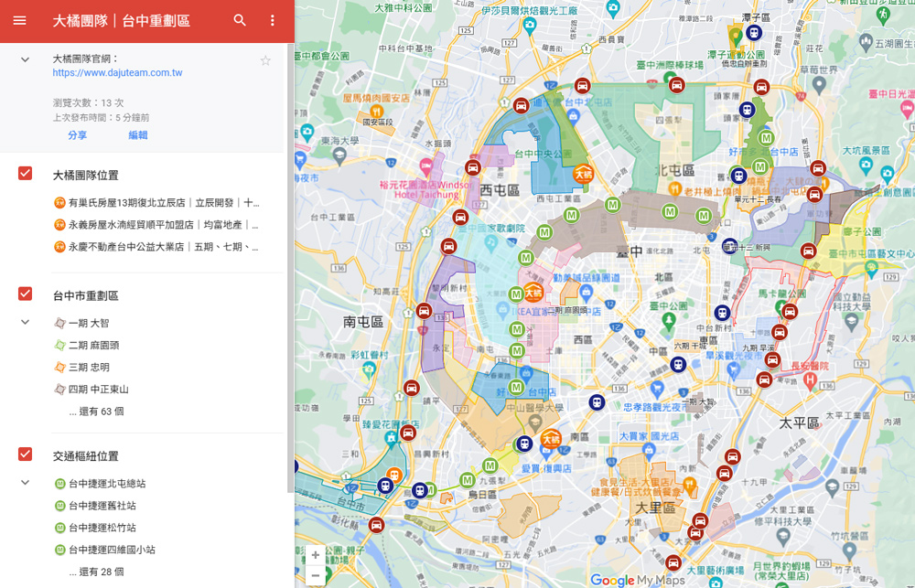Click car interchange marker near 臺中洲際棒球場
The width and height of the screenshot is (915, 588).
tap(676, 85)
